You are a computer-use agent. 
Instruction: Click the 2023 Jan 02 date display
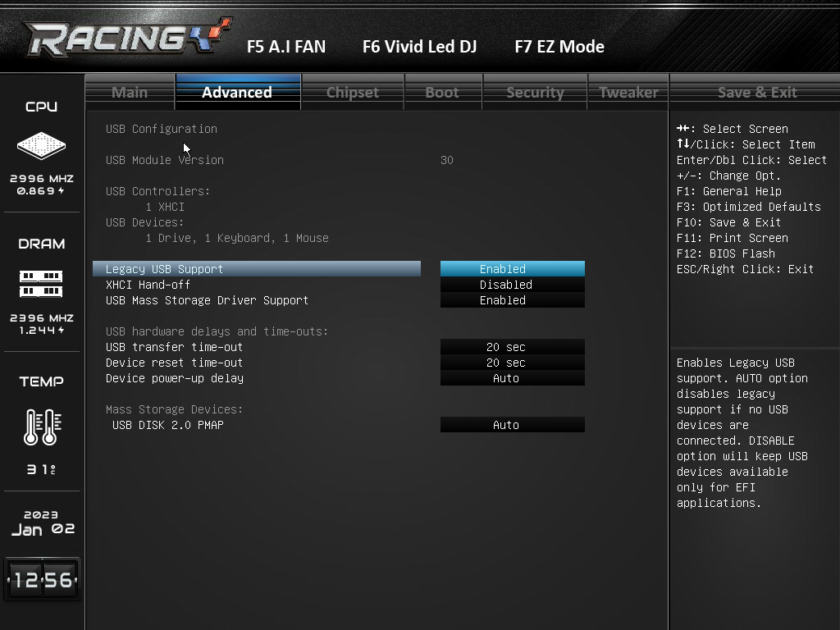pyautogui.click(x=43, y=523)
